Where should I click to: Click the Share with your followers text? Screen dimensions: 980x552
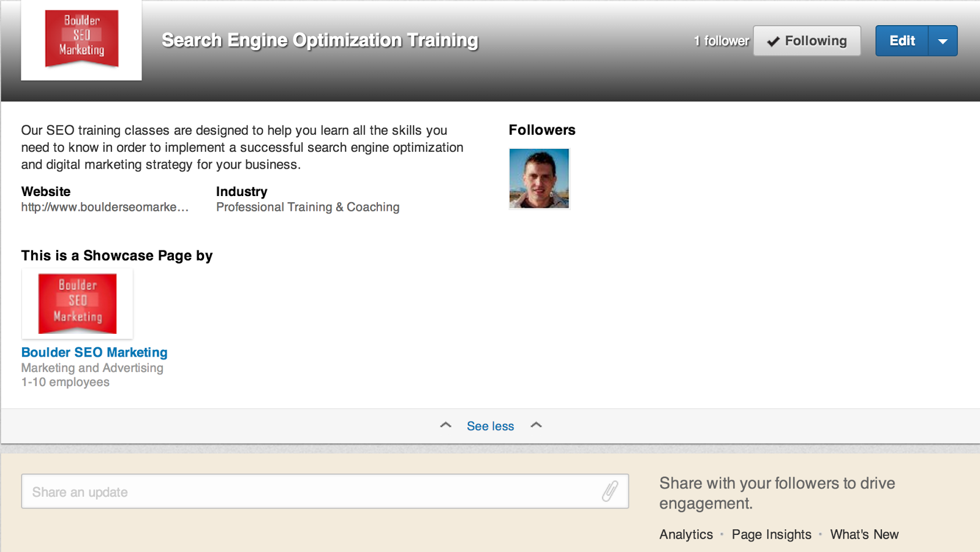point(777,493)
